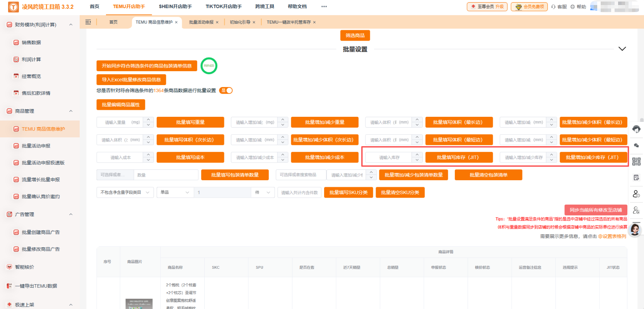Open the more options ellipsis in top menu
This screenshot has height=309, width=644.
coord(324,7)
